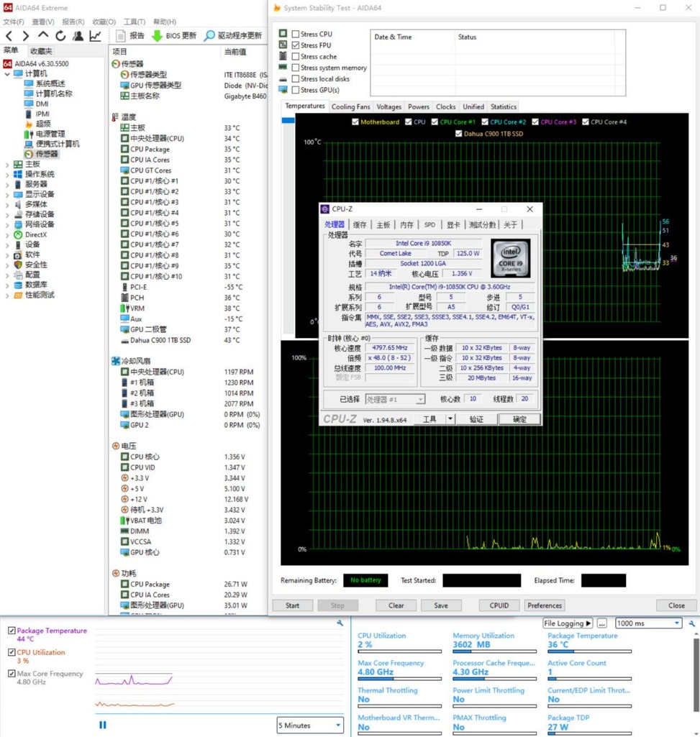Image resolution: width=700 pixels, height=737 pixels.
Task: Switch to the 收藏夹 tab in AIDA64
Action: 41,51
